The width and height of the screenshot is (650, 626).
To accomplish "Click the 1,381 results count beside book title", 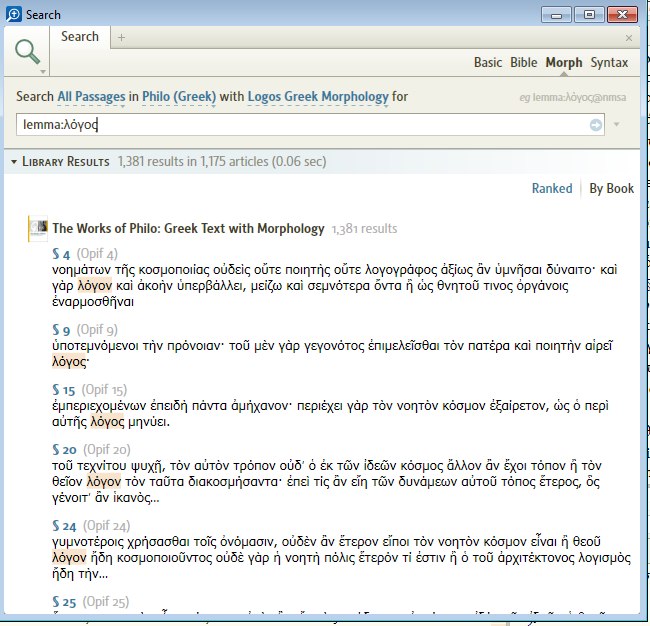I will pos(364,229).
